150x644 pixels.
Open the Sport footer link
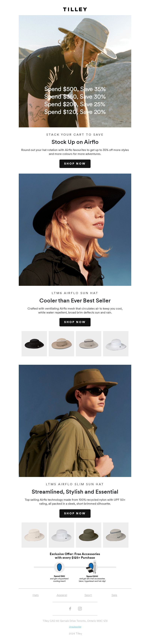tap(88, 595)
